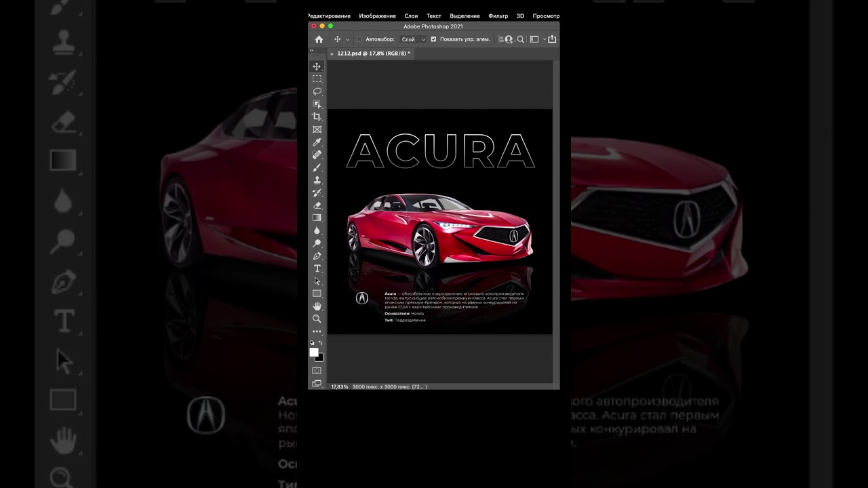Open the Move tool preset picker arrow

click(347, 39)
